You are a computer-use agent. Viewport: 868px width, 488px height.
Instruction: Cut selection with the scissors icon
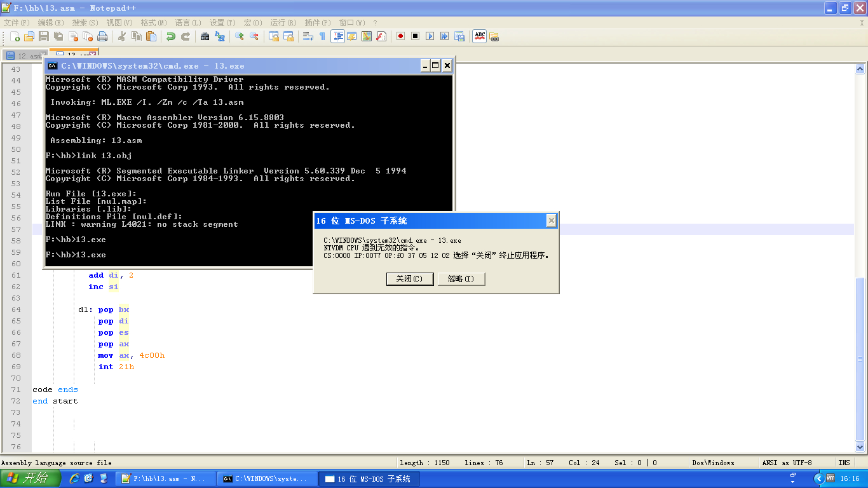[122, 36]
